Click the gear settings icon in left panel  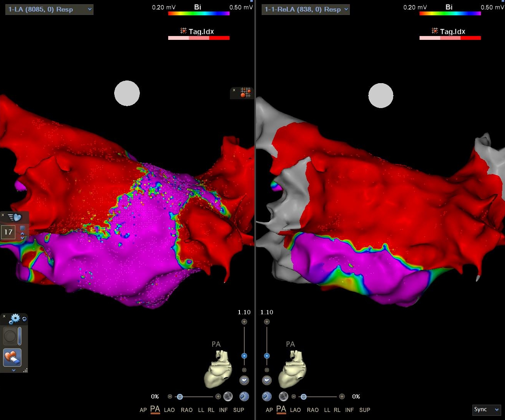15,318
